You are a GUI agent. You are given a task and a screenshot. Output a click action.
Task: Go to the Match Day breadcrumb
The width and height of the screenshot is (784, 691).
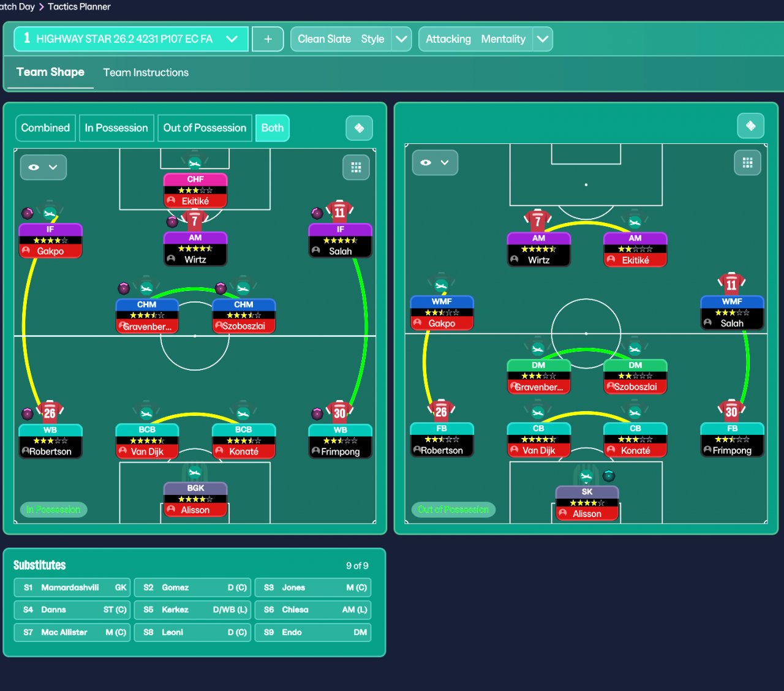coord(17,7)
